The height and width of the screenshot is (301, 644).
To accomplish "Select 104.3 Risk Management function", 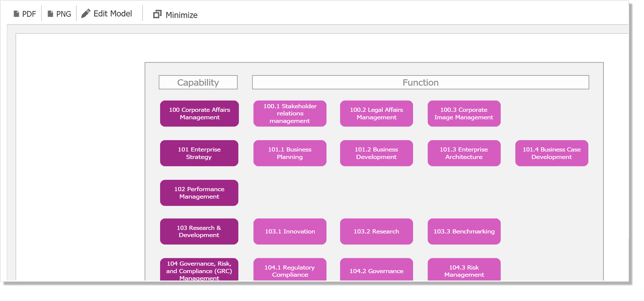I will pos(464,270).
